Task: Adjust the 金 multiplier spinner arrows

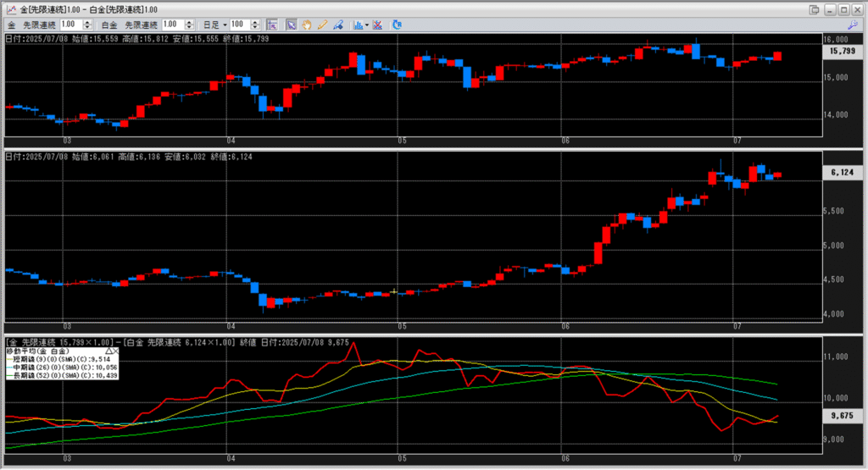Action: 90,25
